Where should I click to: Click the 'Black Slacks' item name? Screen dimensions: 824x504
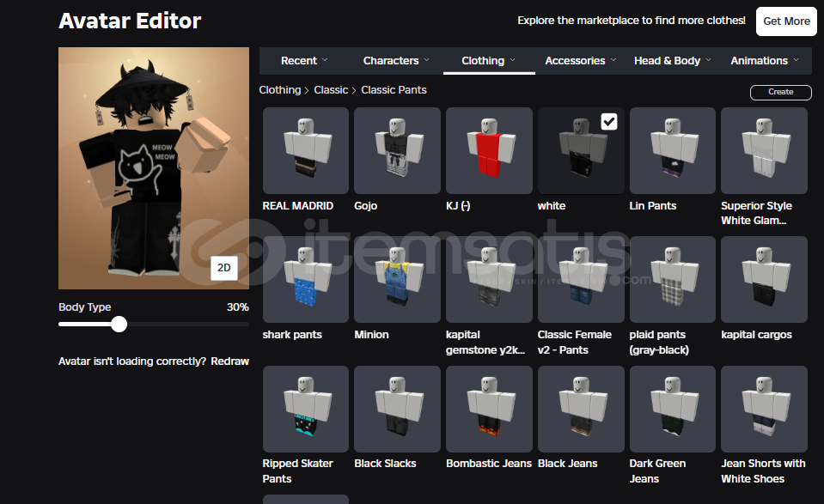[385, 464]
